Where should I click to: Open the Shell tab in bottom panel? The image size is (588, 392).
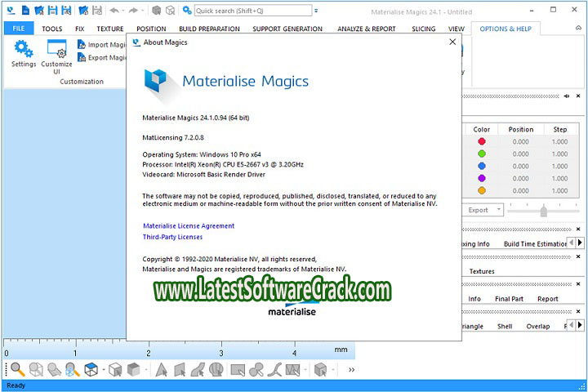(505, 327)
